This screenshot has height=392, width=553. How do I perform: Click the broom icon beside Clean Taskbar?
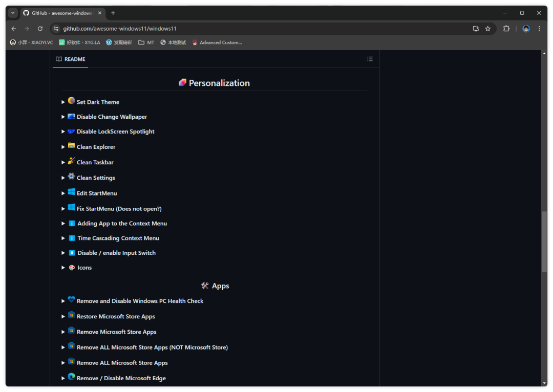71,161
